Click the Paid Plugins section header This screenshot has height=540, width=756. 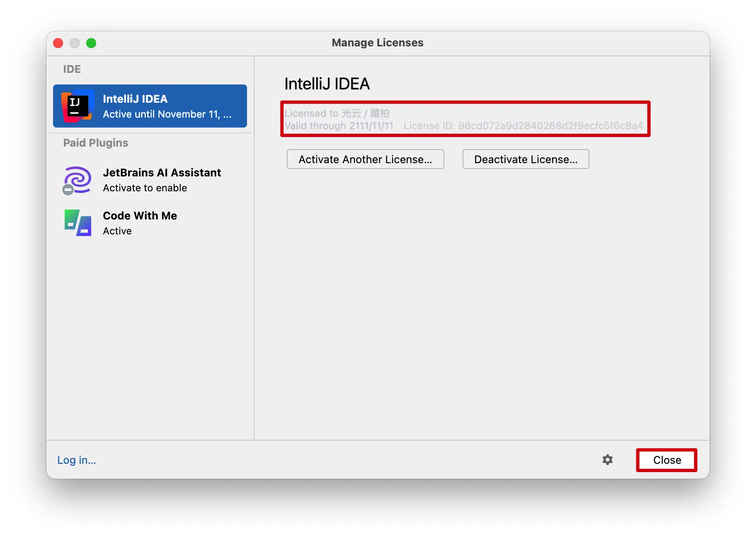pos(96,143)
